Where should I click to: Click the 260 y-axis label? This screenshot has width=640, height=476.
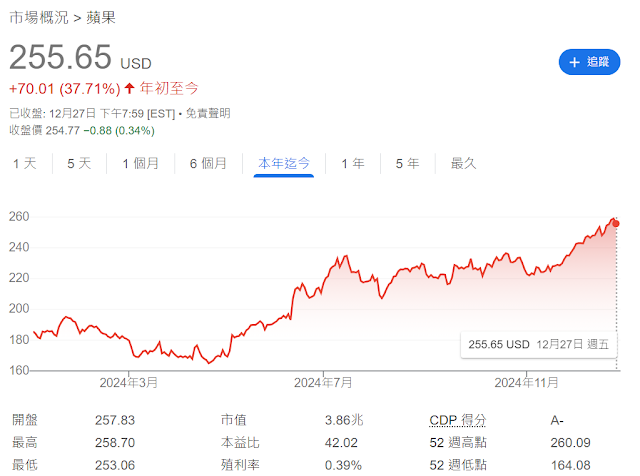point(19,216)
